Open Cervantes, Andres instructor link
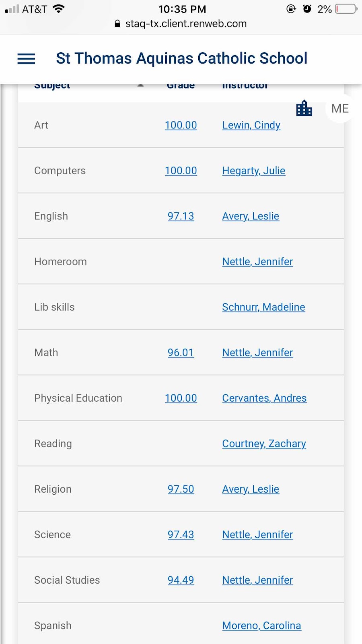Image resolution: width=362 pixels, height=644 pixels. point(265,398)
